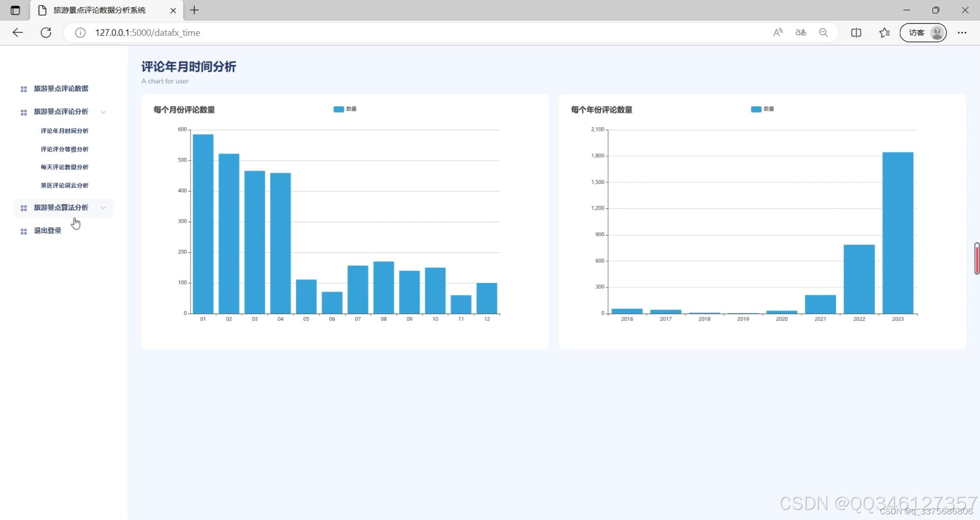Screen dimensions: 980x520
Task: Click the tab actions icon
Action: pos(15,10)
